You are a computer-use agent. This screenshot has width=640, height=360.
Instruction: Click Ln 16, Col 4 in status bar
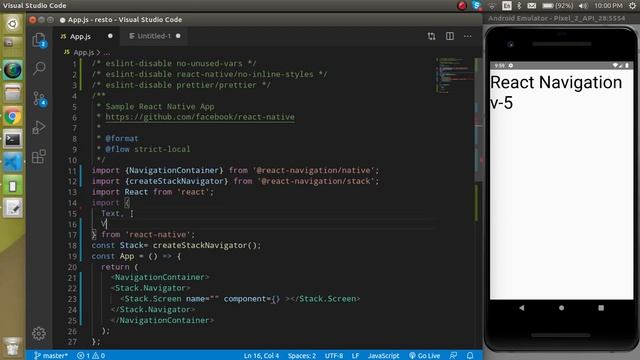(261, 356)
